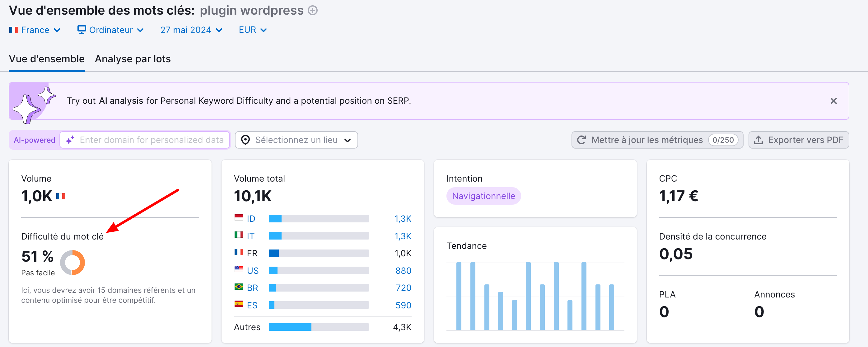The image size is (868, 347).
Task: Click the IT 1,3K volume value
Action: coord(403,236)
